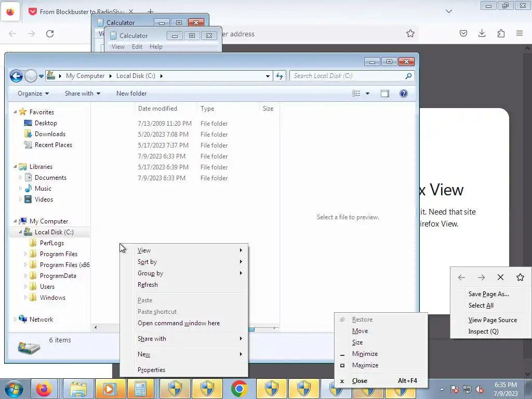Click the stop X icon in Firefox context menu
This screenshot has width=532, height=399.
500,277
